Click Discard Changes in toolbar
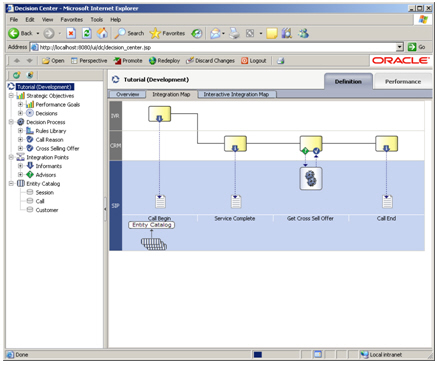The image size is (437, 365). (210, 61)
